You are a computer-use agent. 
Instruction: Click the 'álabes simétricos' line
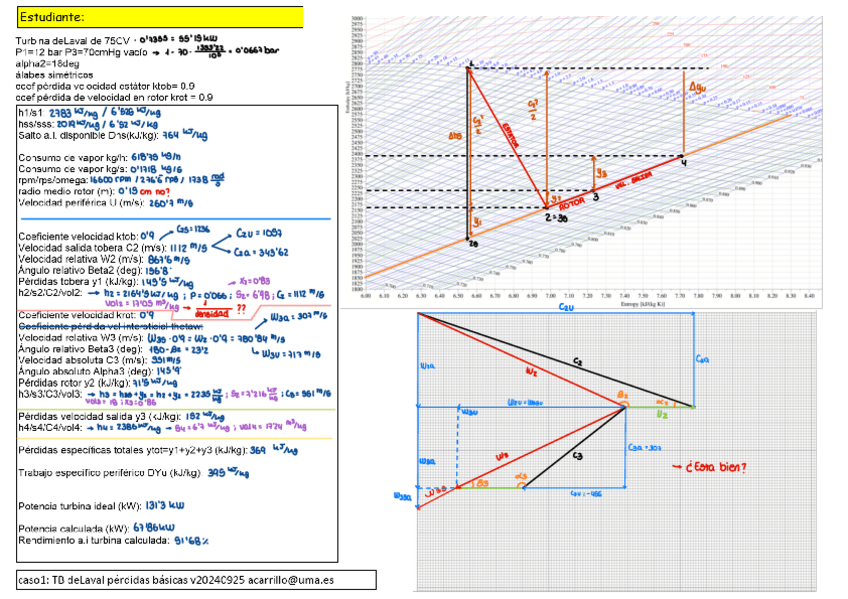(54, 75)
